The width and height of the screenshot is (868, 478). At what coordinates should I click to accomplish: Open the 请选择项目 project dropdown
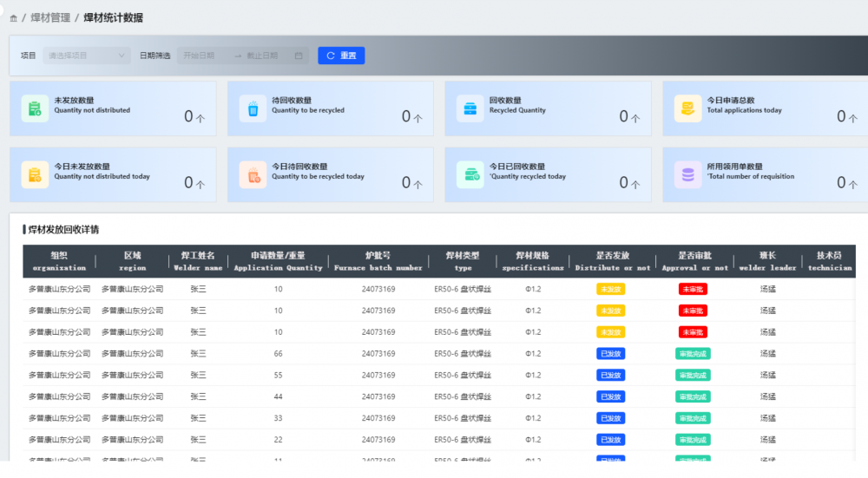pos(87,56)
